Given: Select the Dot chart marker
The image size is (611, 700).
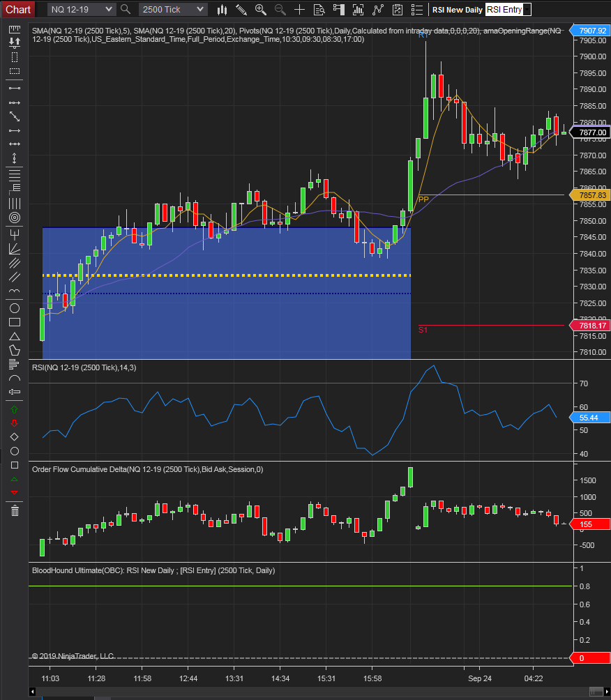Looking at the screenshot, I should (x=14, y=451).
